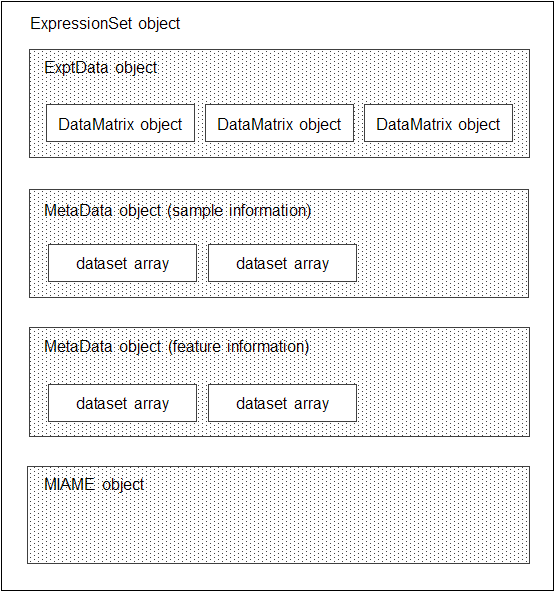Screen dimensions: 555x592
Task: Click dotted area right of ExptData object label
Action: point(340,69)
